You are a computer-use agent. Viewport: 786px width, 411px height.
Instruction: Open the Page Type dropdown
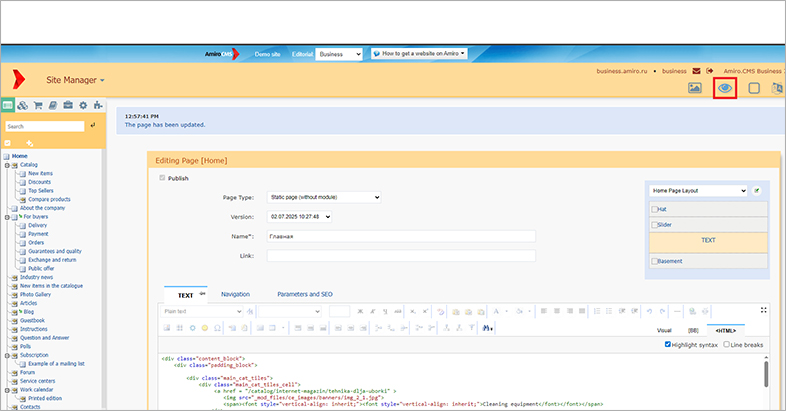(324, 198)
